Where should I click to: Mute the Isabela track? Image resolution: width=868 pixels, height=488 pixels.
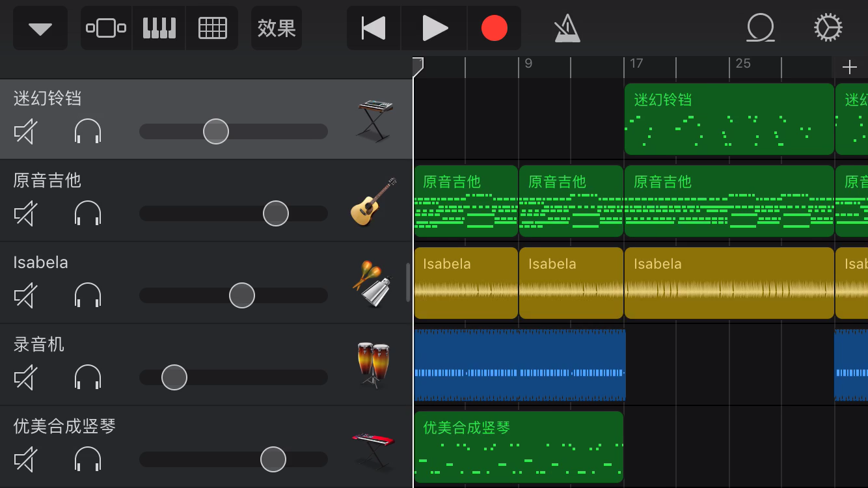(25, 296)
